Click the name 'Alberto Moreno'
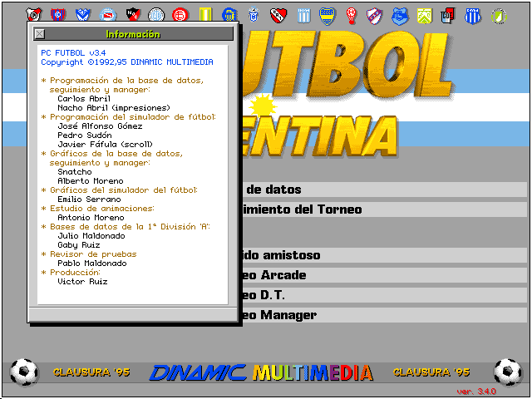Viewport: 532px width, 399px height. (x=91, y=181)
